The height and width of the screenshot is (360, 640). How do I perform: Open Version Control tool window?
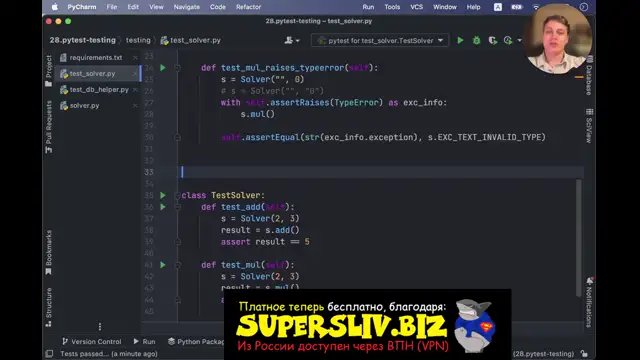[91, 341]
